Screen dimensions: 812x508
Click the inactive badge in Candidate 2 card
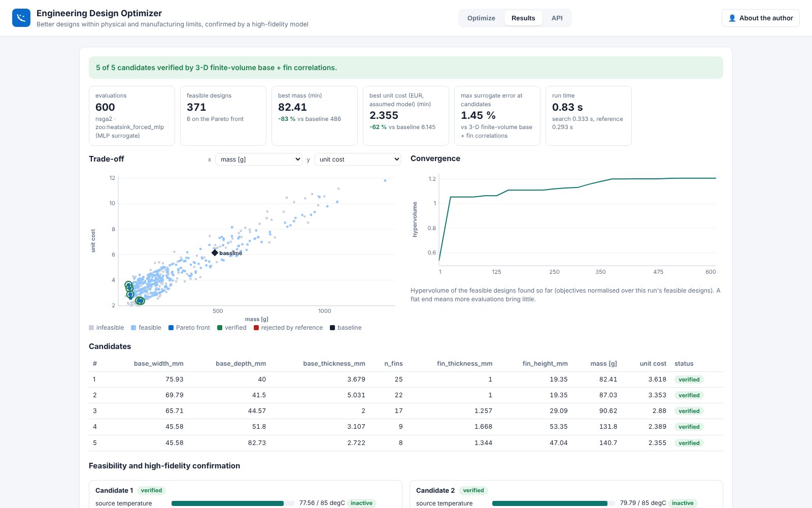click(683, 503)
